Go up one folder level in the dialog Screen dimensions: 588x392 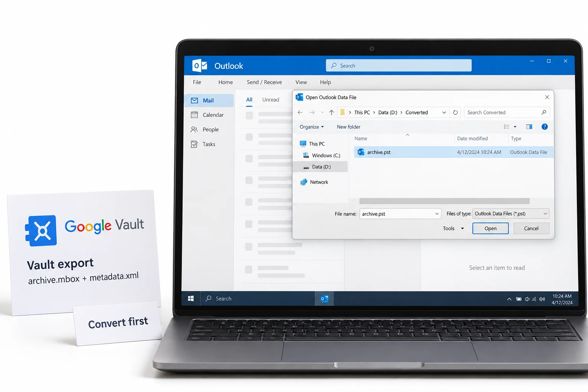pos(332,112)
